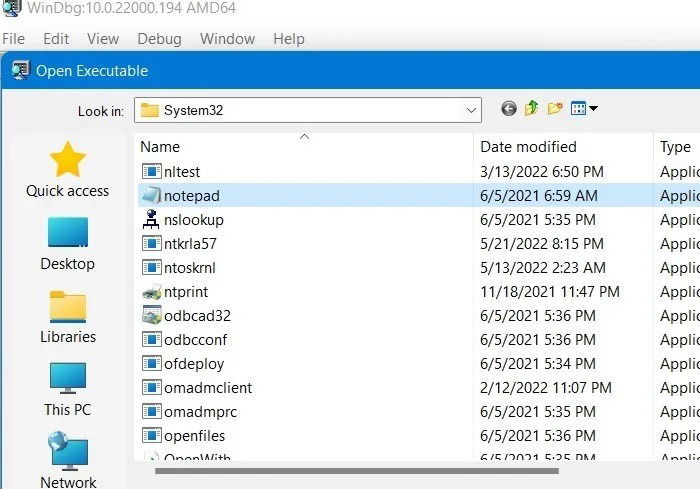Select the ntkrla57 file icon
Screen dimensions: 700x489
(x=151, y=244)
